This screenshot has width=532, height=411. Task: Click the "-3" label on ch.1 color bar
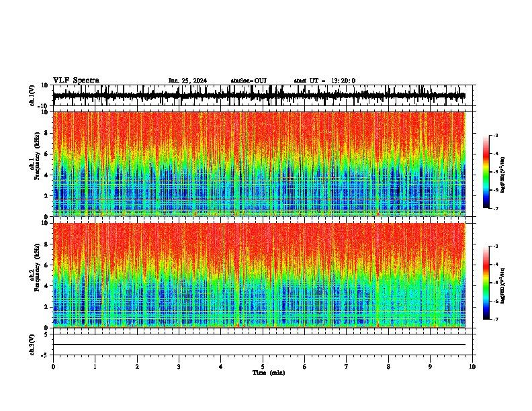[x=495, y=136]
